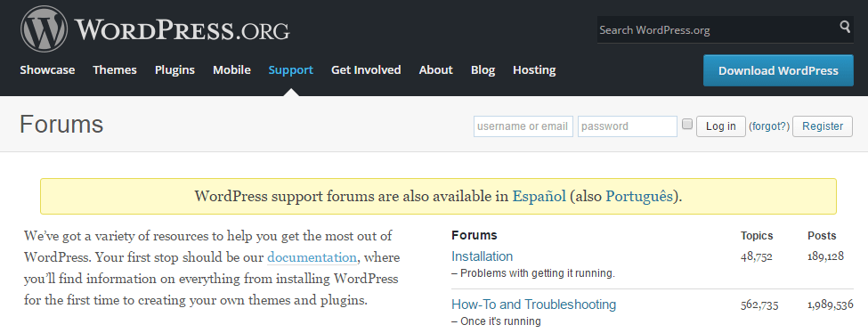Select the 1,989,536 posts count

(831, 305)
